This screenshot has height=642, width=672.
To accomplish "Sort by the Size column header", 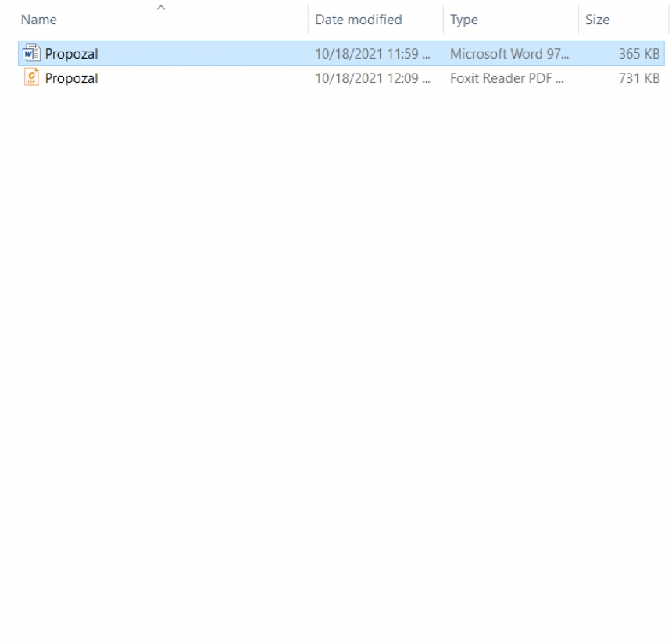I will 598,20.
